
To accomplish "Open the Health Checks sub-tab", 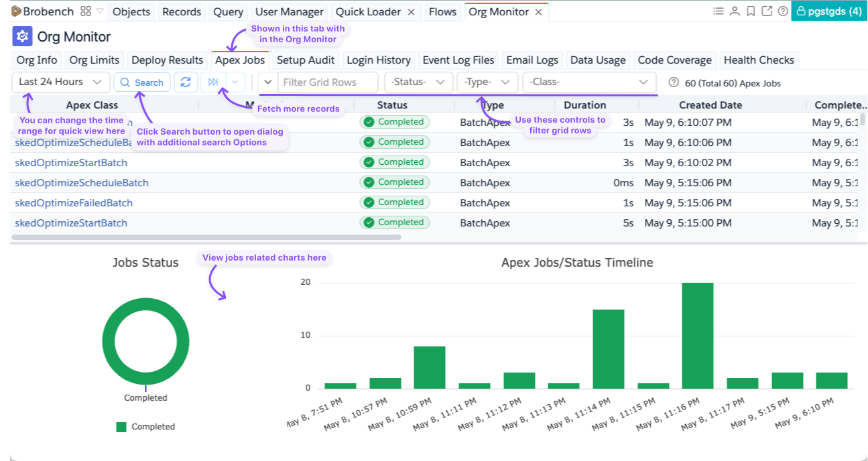I will (x=759, y=60).
